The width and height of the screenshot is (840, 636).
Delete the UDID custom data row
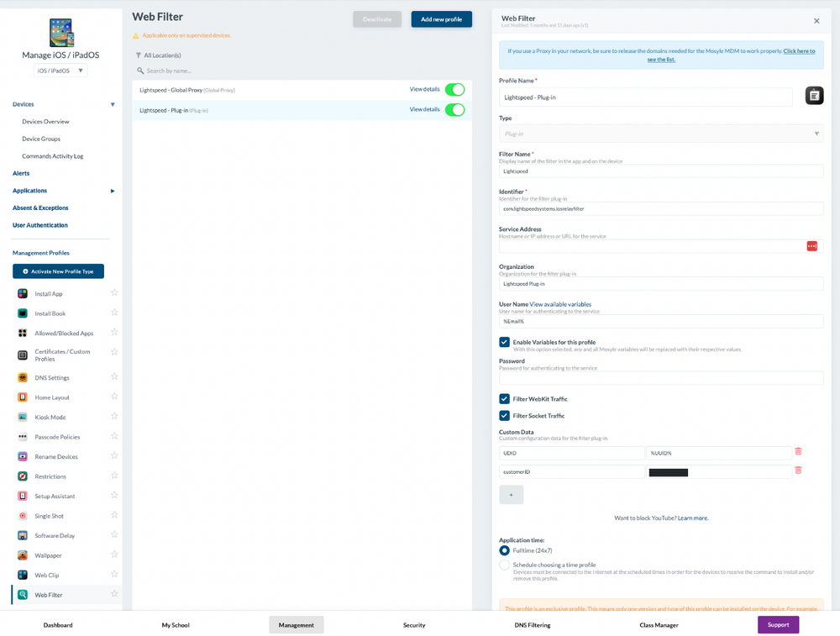tap(798, 451)
